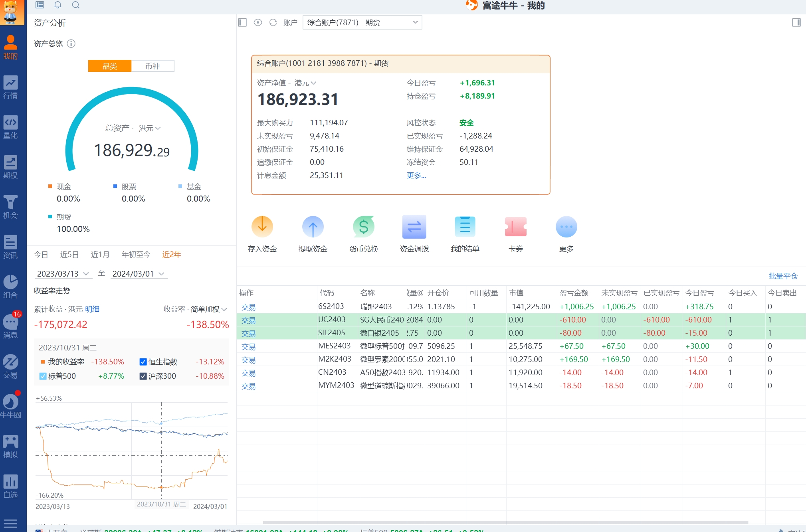The width and height of the screenshot is (806, 532).
Task: Uncheck the 标普500 checkbox
Action: (x=43, y=376)
